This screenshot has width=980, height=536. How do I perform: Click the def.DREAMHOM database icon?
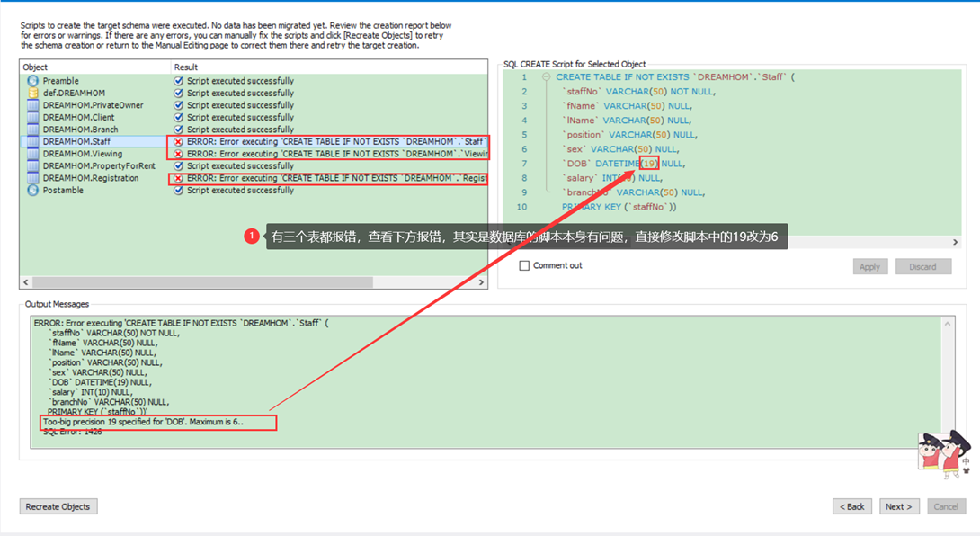(x=31, y=93)
